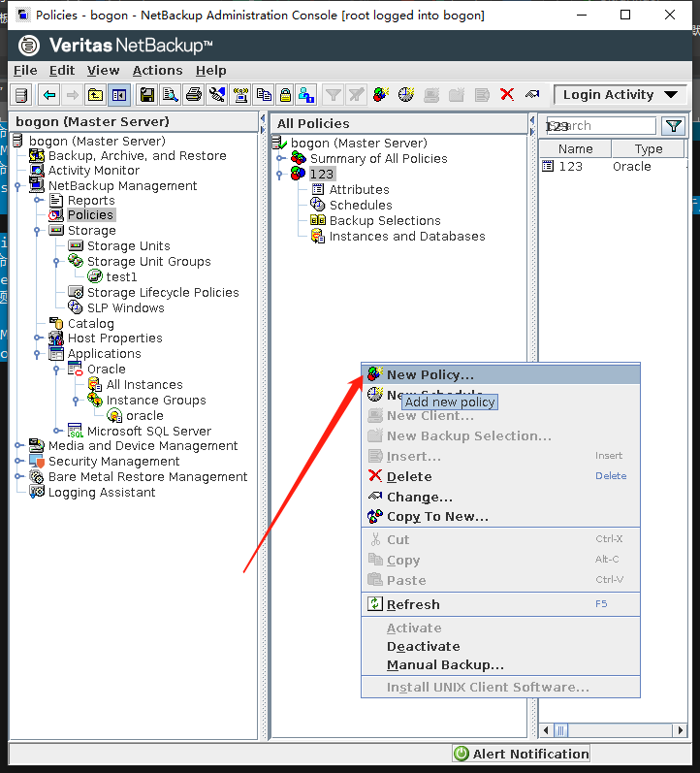
Task: Open the Login Activity dropdown
Action: click(620, 95)
